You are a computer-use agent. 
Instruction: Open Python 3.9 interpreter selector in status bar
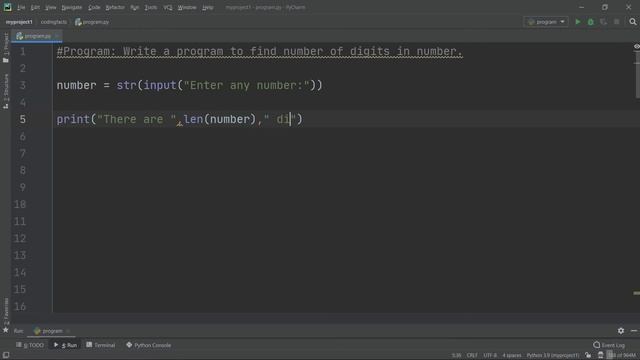(x=553, y=356)
